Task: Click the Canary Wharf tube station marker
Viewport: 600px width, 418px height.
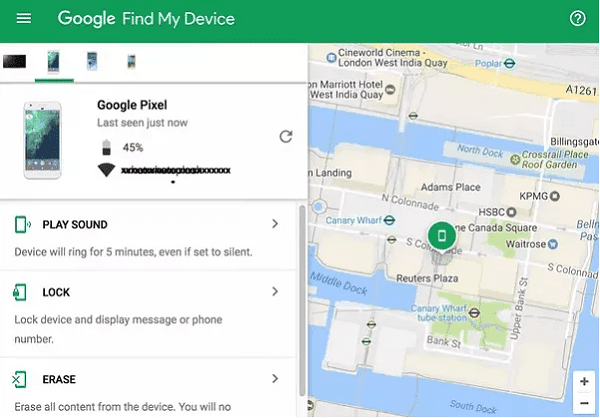Action: pos(474,313)
